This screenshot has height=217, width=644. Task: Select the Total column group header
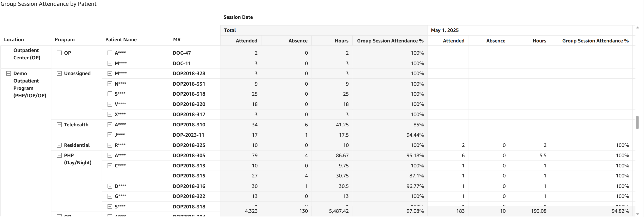pyautogui.click(x=230, y=30)
